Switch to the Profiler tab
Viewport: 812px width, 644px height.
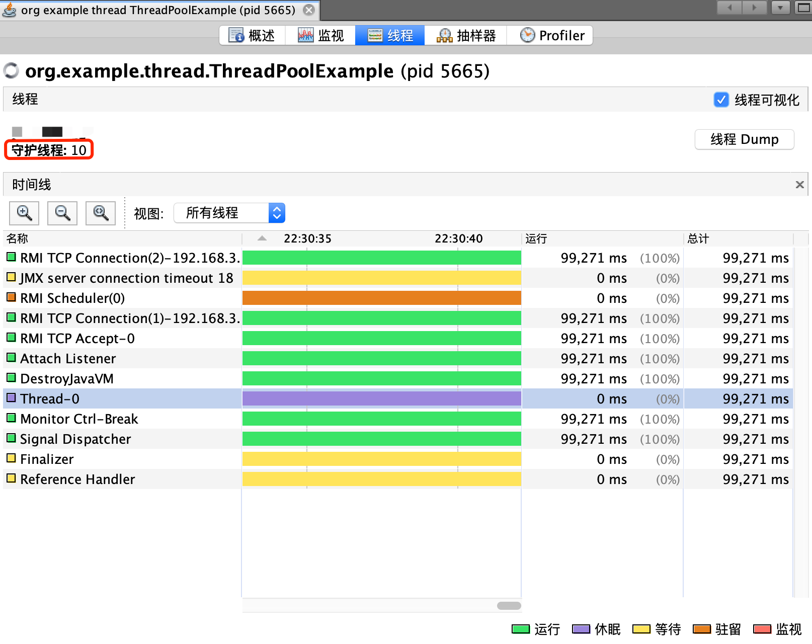tap(552, 35)
